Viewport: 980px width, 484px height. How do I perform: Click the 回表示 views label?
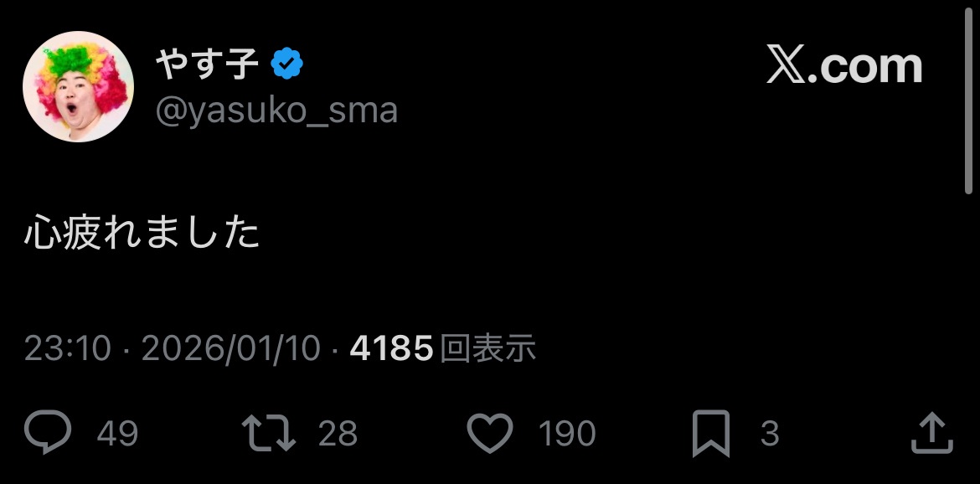pyautogui.click(x=488, y=348)
